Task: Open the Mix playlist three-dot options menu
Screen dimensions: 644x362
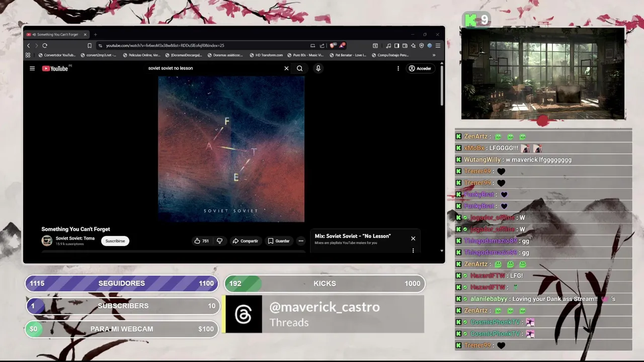Action: pos(413,250)
